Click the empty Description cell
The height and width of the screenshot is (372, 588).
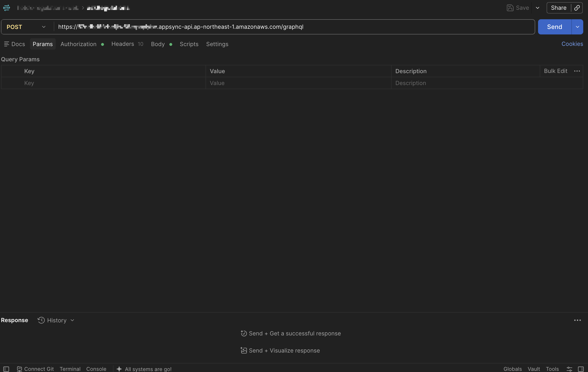[487, 83]
